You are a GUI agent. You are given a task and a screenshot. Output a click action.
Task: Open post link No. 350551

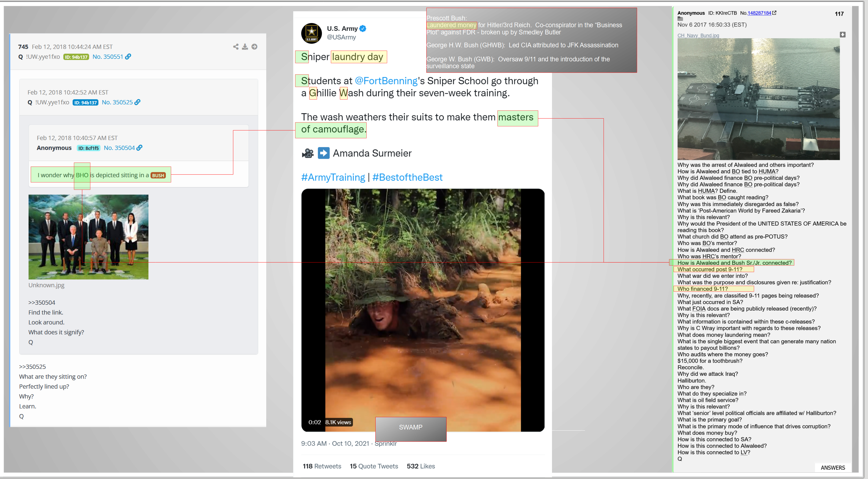coord(108,57)
